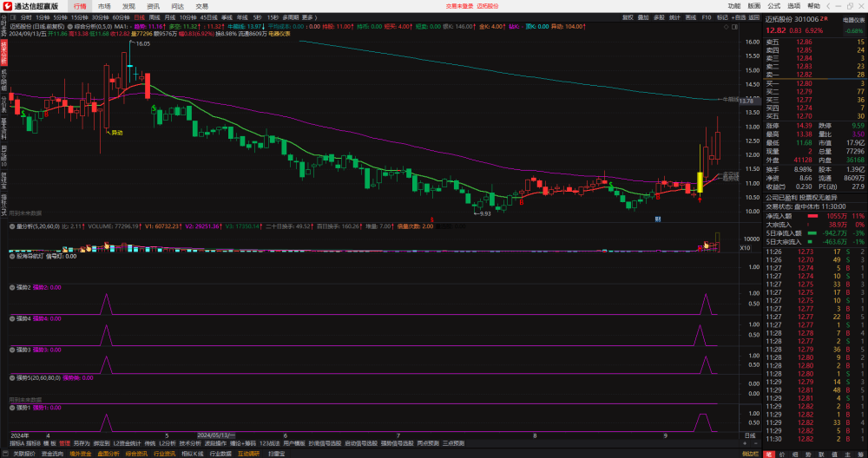The image size is (868, 458).
Task: Open the 选项 options menu
Action: pyautogui.click(x=794, y=6)
